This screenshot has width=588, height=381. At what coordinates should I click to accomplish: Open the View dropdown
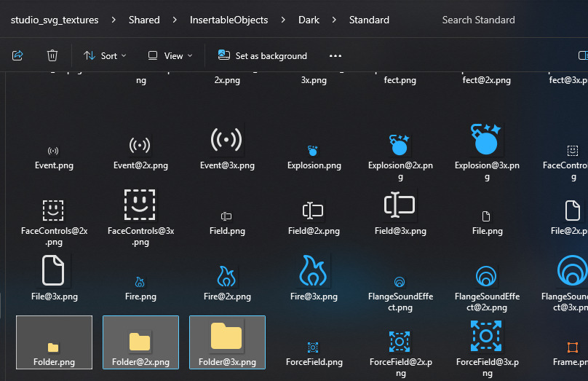(x=170, y=56)
